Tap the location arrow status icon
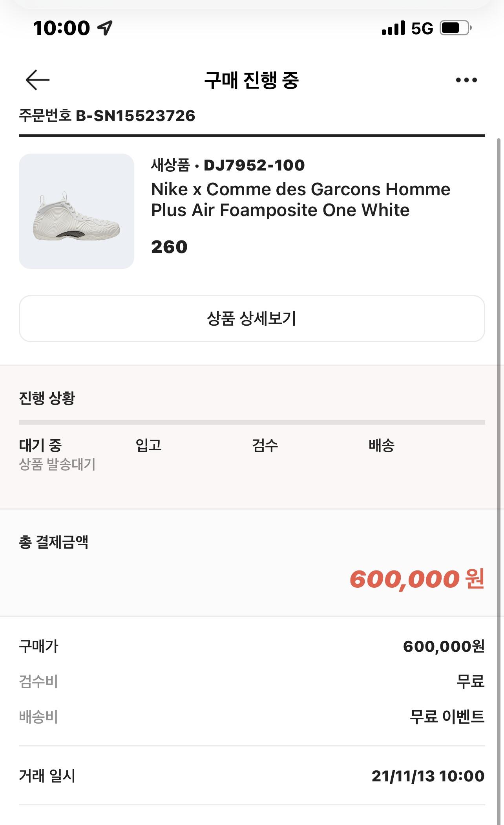504x825 pixels. click(x=105, y=28)
